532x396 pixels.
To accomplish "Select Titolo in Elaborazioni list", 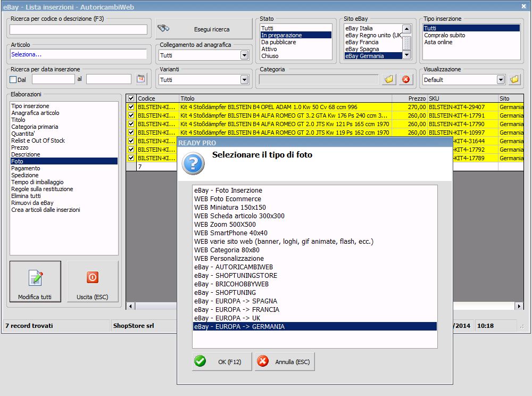I will [x=64, y=120].
